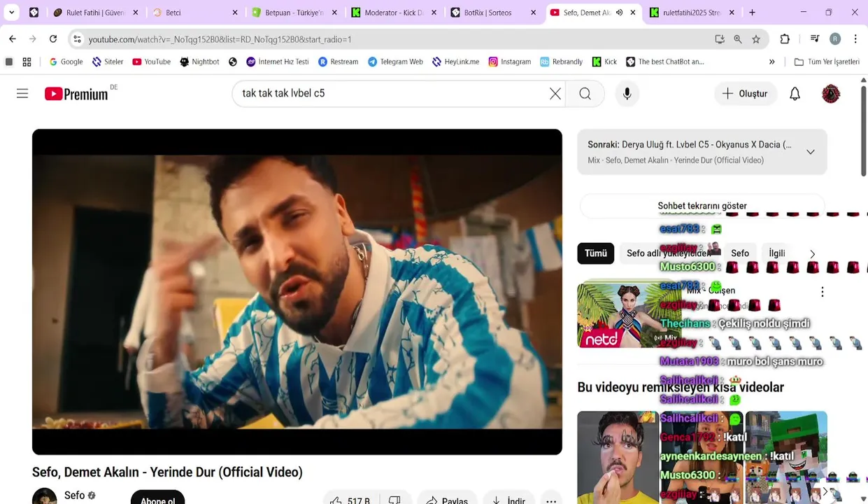
Task: Switch to the BotRix Sorteos tab
Action: [492, 13]
